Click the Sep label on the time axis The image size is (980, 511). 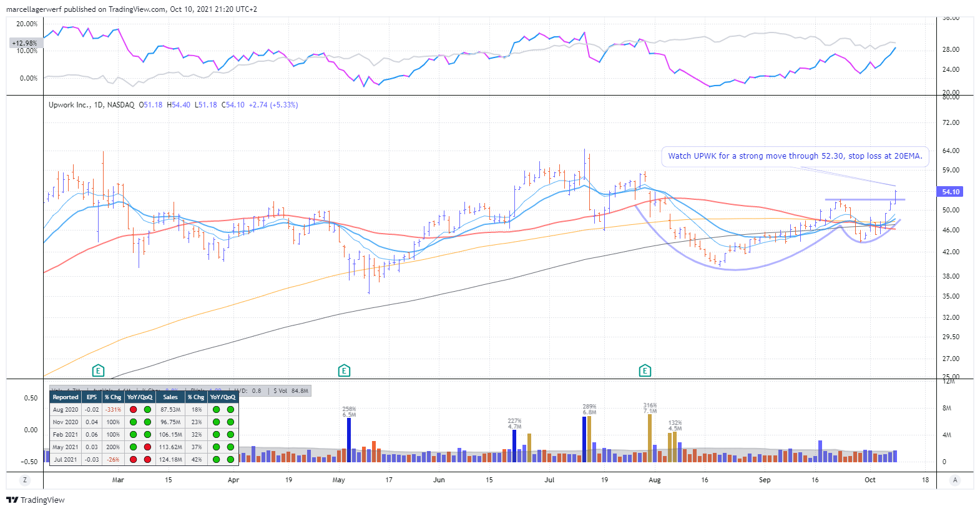[765, 480]
